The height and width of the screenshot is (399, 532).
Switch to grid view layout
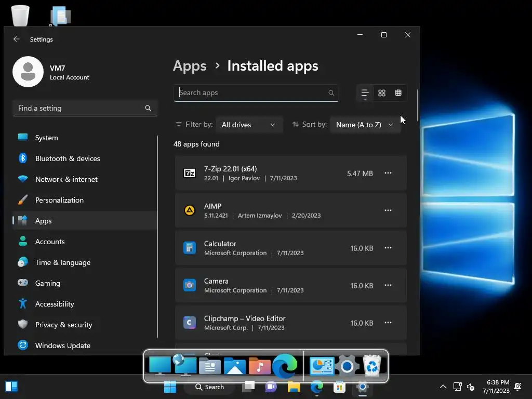[x=382, y=92]
